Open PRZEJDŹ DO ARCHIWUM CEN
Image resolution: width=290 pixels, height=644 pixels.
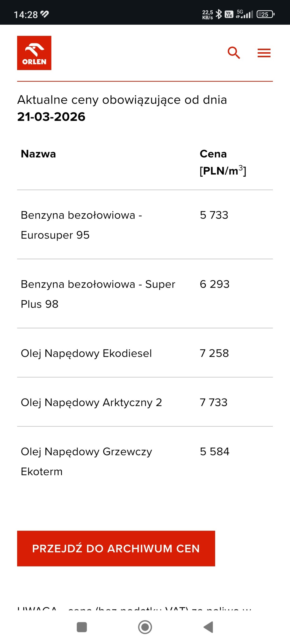(116, 548)
